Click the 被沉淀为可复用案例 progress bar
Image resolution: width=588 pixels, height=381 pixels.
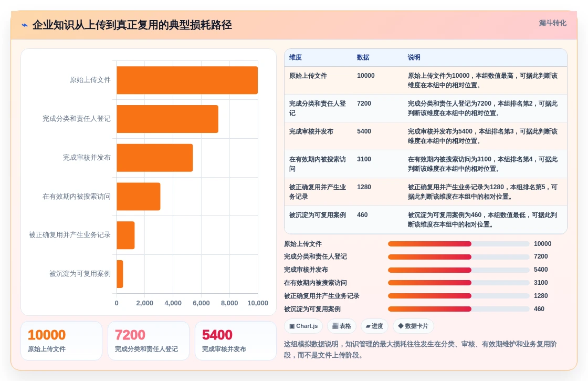pyautogui.click(x=458, y=309)
